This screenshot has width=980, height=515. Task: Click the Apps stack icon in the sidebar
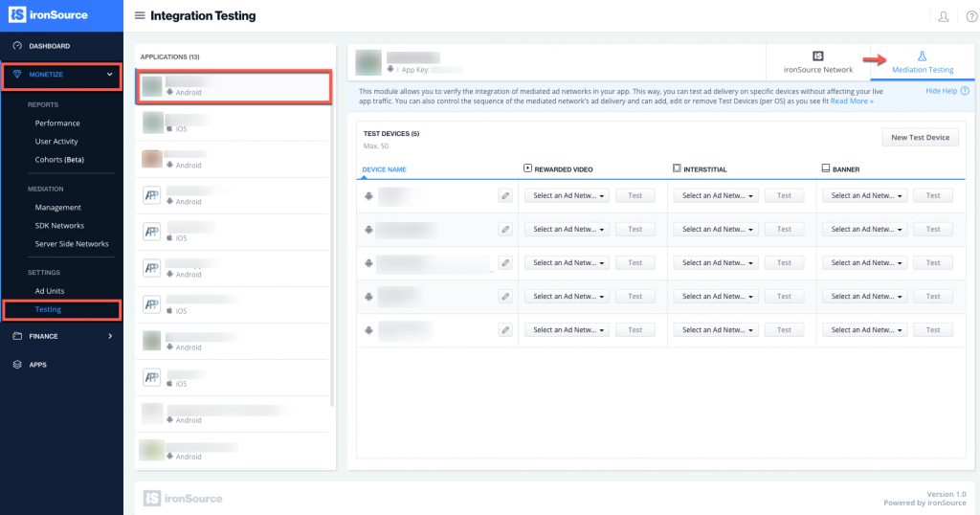pyautogui.click(x=17, y=365)
